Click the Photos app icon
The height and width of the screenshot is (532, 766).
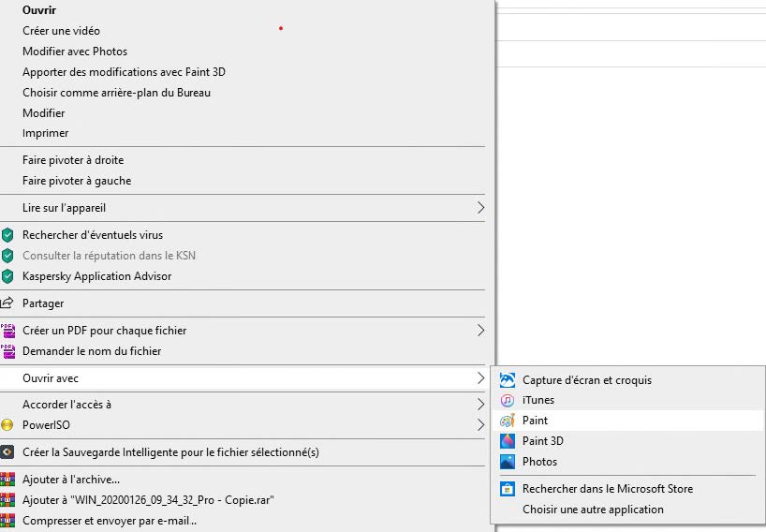508,462
